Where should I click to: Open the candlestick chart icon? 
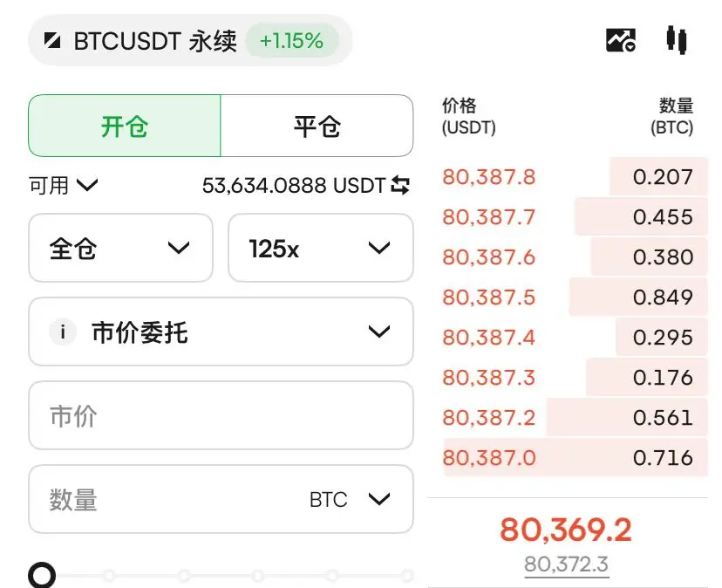tap(677, 40)
